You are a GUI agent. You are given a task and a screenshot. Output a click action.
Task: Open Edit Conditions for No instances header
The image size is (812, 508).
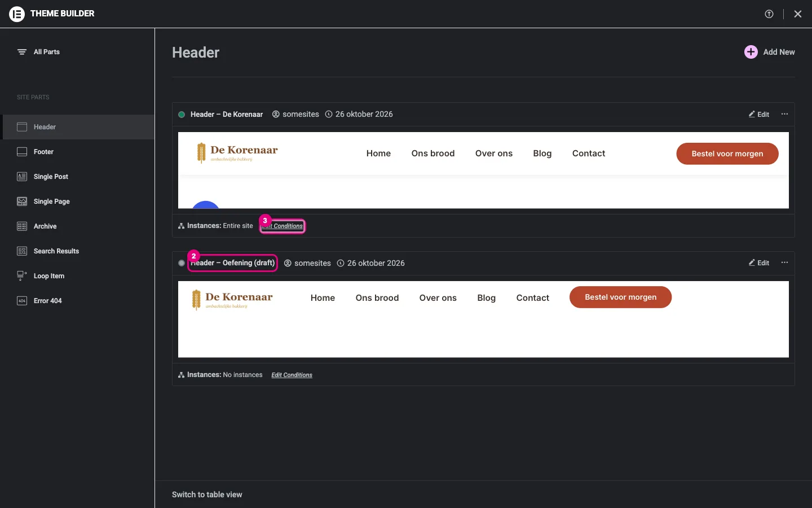292,375
